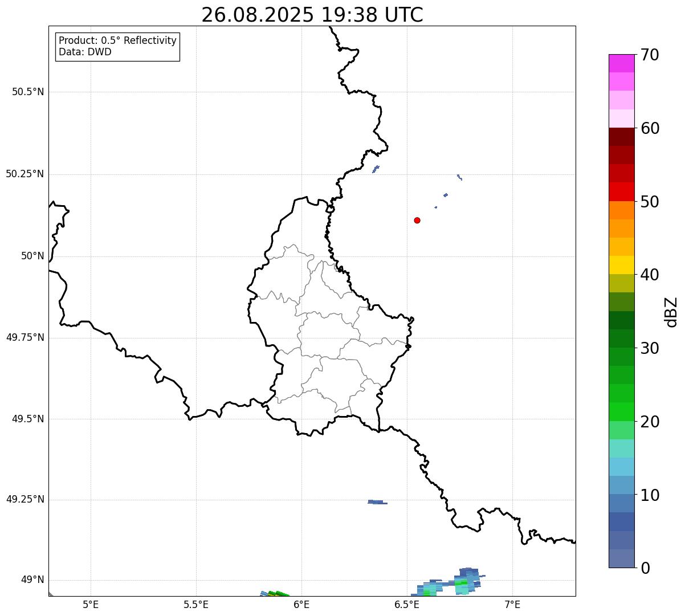
Task: Pick the bright red colorbar swatch below 50
Action: (621, 191)
